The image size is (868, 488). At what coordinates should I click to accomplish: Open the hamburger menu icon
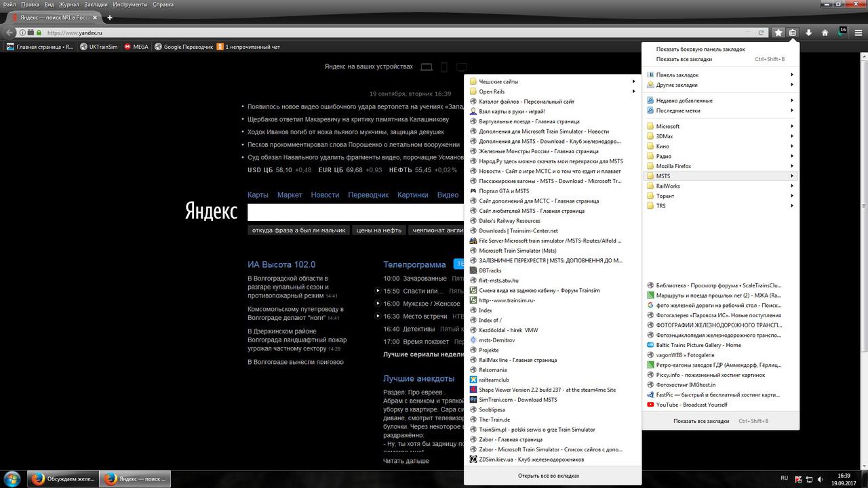tap(859, 33)
